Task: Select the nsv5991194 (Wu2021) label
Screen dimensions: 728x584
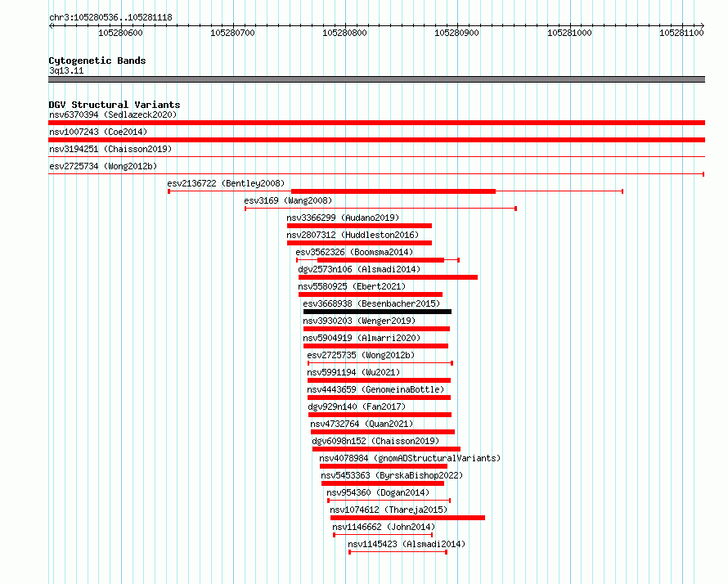Action: coord(353,372)
